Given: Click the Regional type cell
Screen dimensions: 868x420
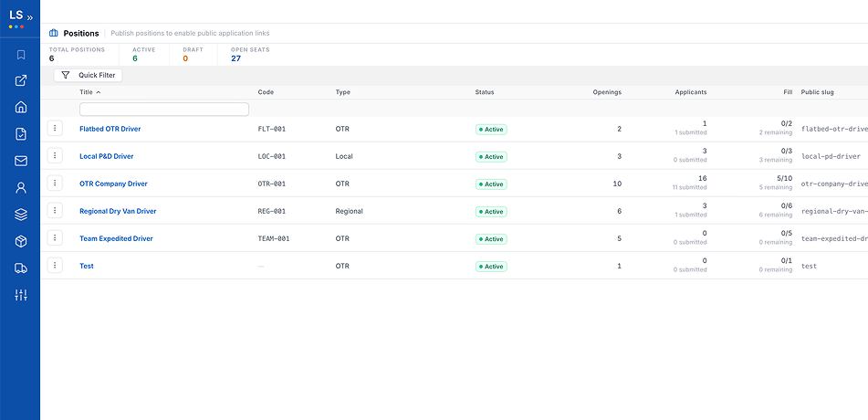Looking at the screenshot, I should 350,211.
